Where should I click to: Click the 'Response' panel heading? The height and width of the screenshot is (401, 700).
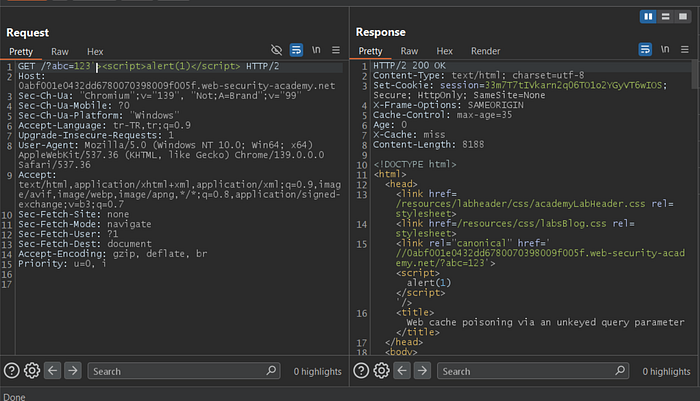(x=381, y=32)
